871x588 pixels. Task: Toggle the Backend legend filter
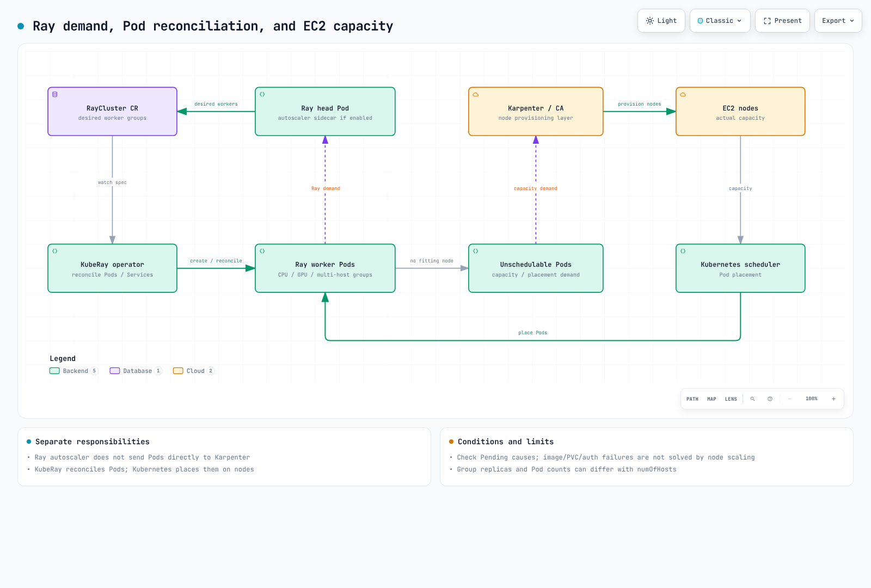(73, 371)
